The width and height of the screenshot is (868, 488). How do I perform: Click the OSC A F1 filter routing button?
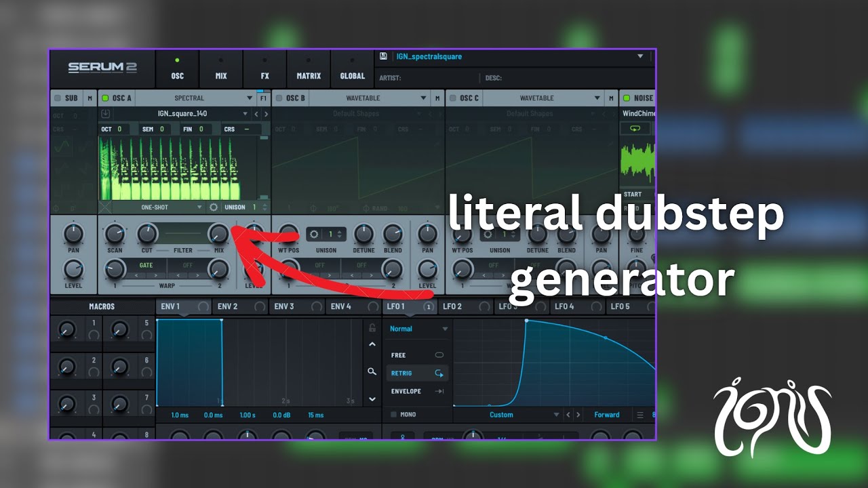[263, 98]
